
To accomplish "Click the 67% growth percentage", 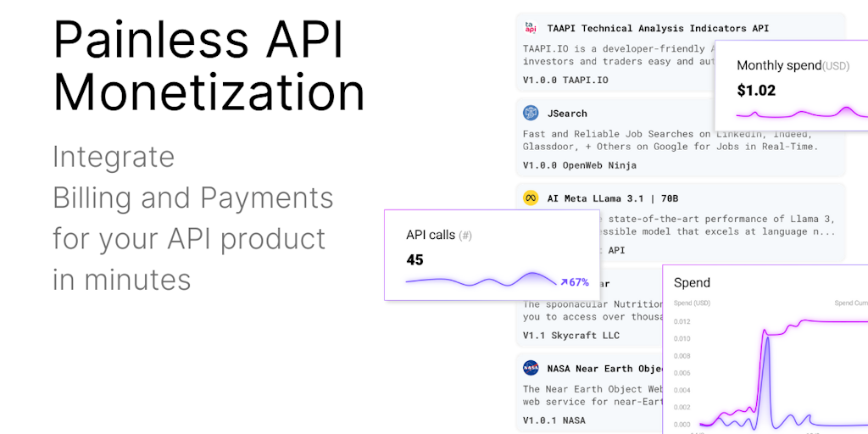I will 579,282.
